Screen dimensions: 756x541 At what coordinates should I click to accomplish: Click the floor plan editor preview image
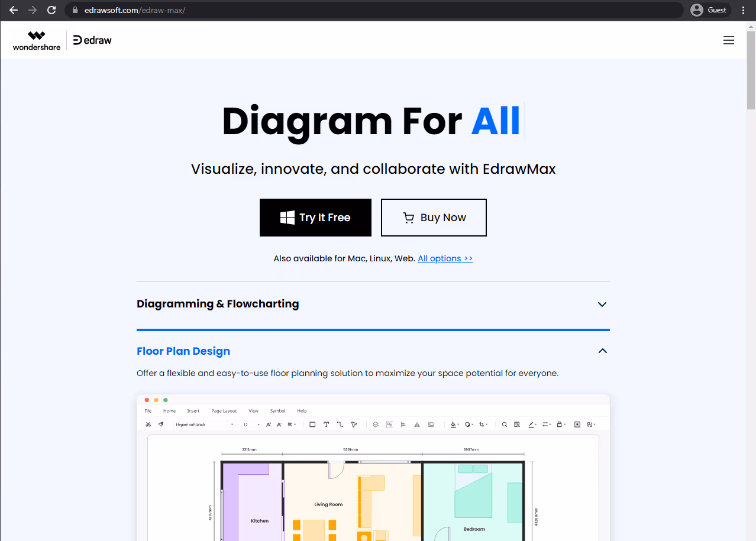373,468
